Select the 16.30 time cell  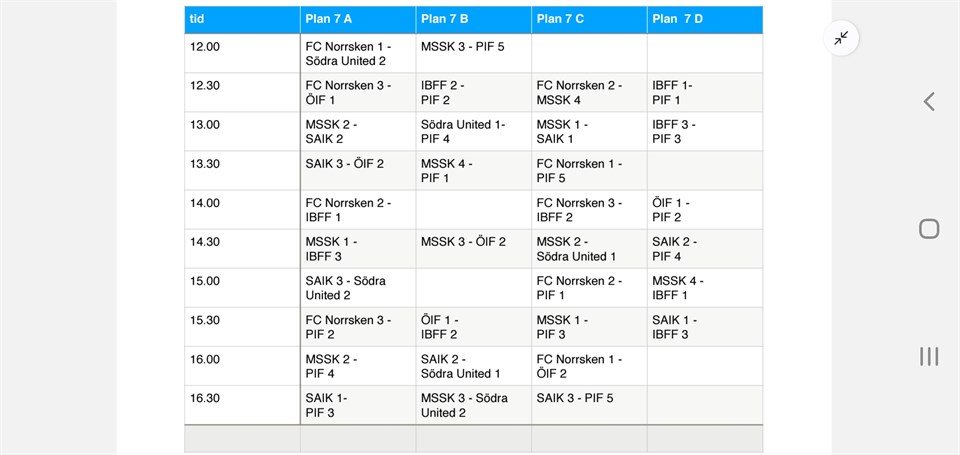click(242, 404)
